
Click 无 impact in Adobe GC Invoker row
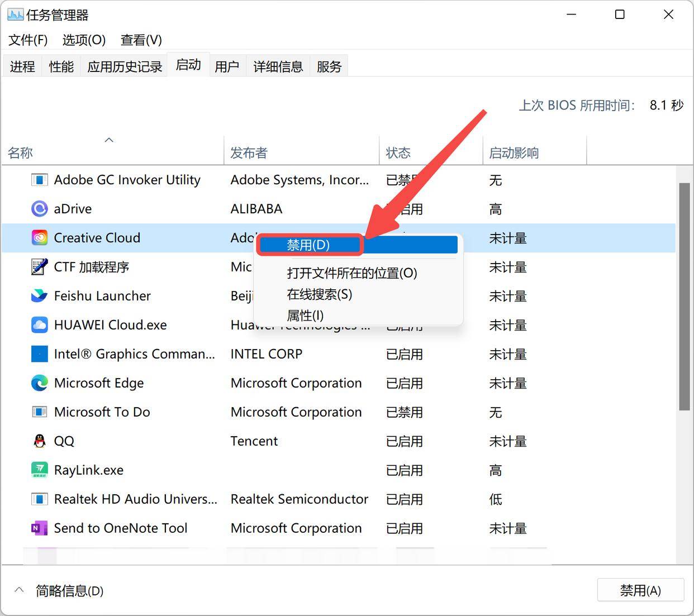tap(496, 180)
